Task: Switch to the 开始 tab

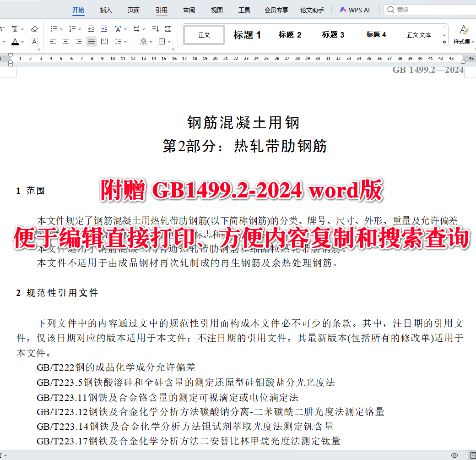Action: (78, 10)
